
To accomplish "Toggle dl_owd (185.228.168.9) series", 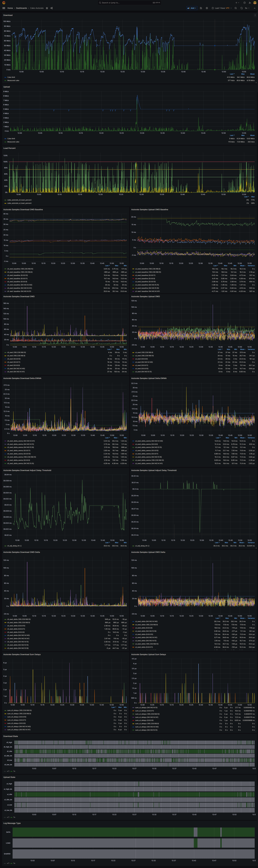I will [16, 356].
